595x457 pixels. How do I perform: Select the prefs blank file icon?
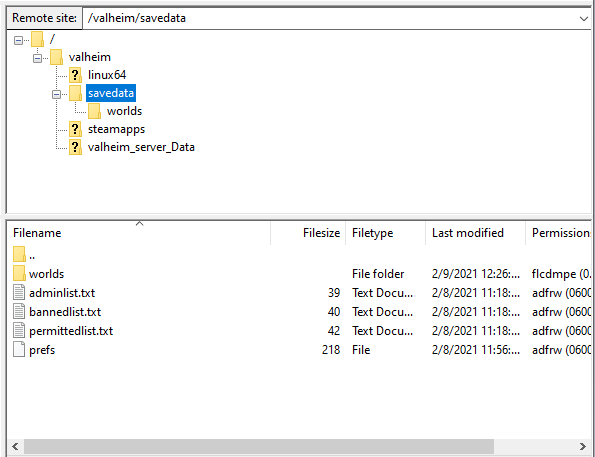19,350
